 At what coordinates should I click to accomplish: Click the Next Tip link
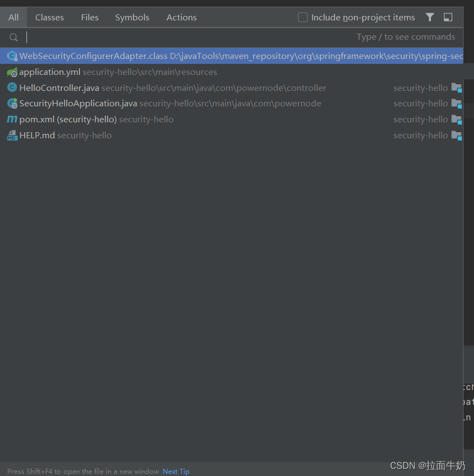pyautogui.click(x=176, y=471)
